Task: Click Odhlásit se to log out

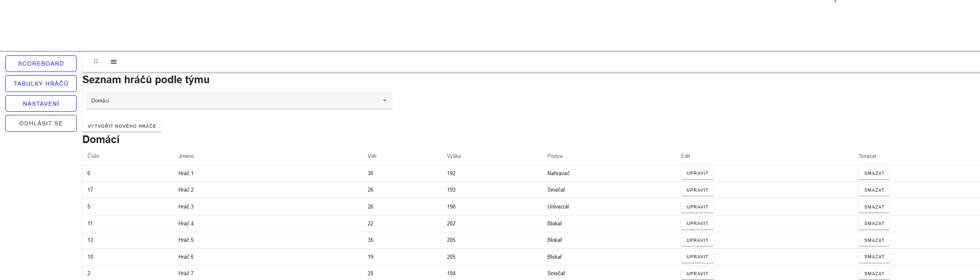Action: [x=41, y=123]
